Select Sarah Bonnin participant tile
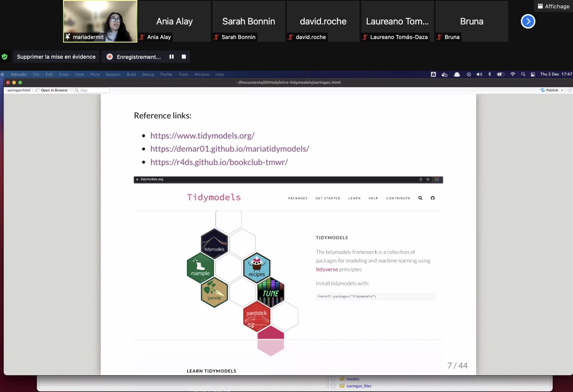 [x=249, y=21]
